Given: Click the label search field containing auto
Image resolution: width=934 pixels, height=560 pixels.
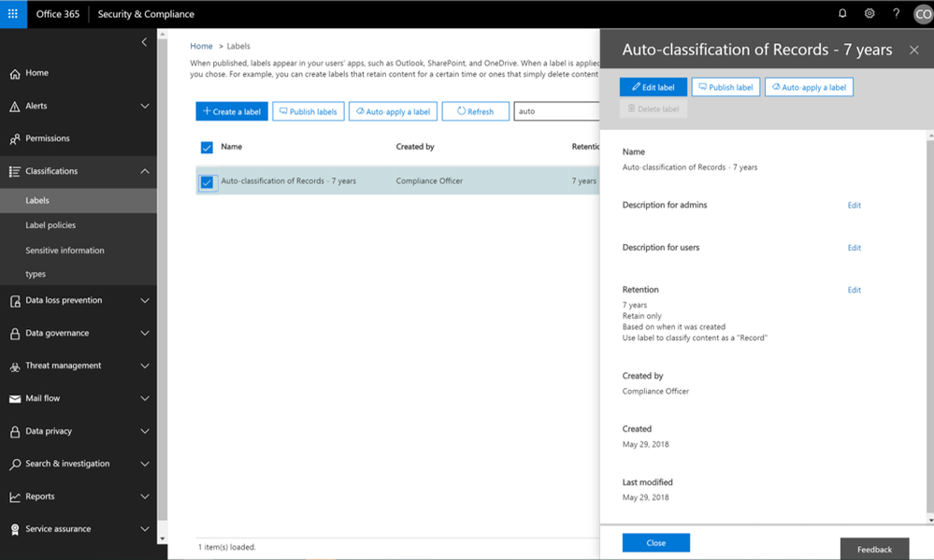Looking at the screenshot, I should pos(556,111).
